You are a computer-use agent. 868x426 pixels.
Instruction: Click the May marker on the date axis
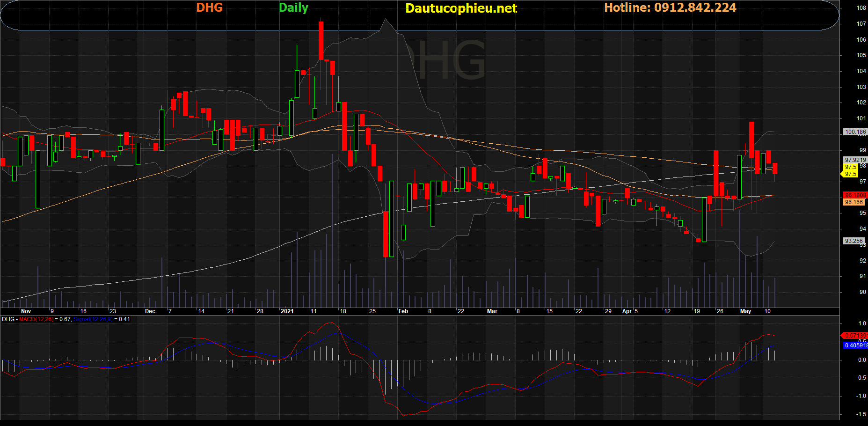pyautogui.click(x=745, y=311)
